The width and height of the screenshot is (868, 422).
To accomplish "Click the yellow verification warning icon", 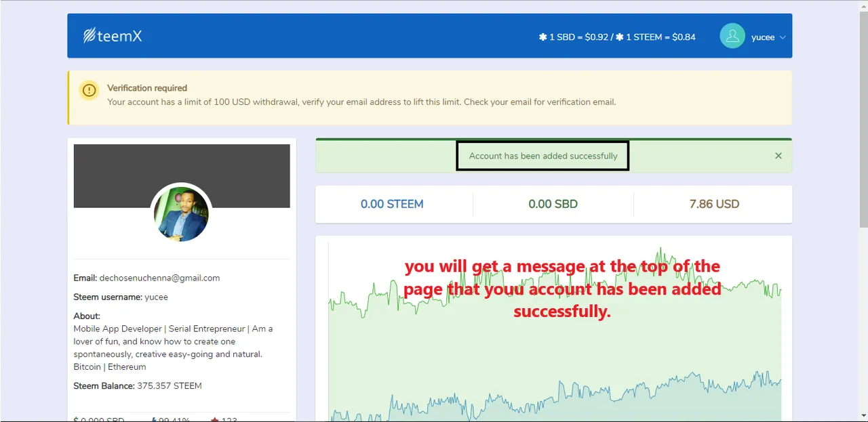I will pos(89,90).
